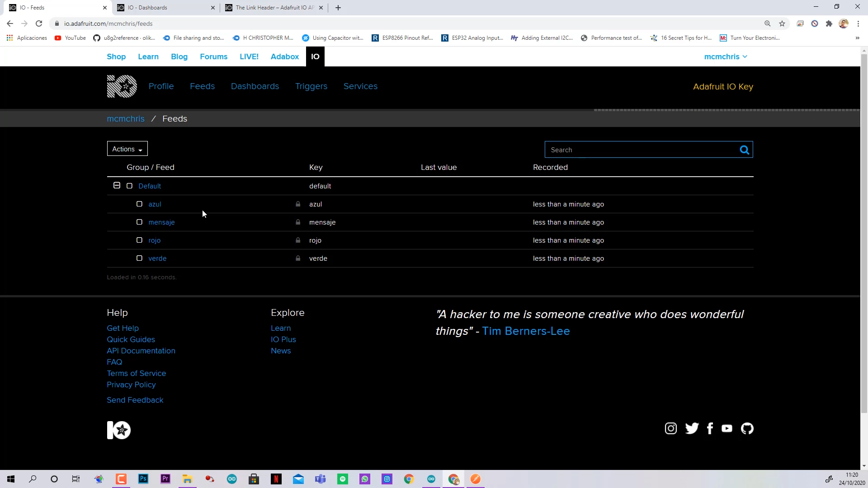Viewport: 868px width, 488px height.
Task: Open the Feeds menu item
Action: coord(203,86)
